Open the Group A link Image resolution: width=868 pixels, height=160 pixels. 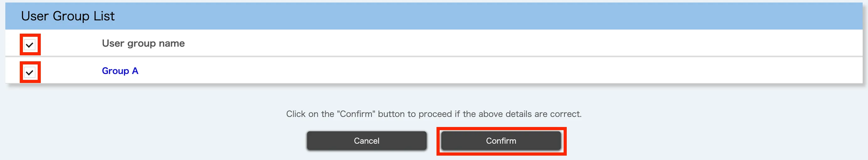pos(120,71)
